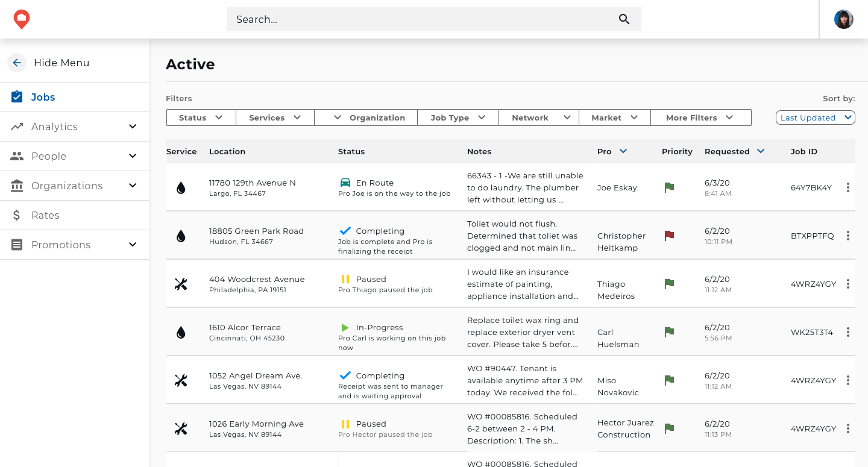
Task: Open the Status filter dropdown
Action: 201,118
